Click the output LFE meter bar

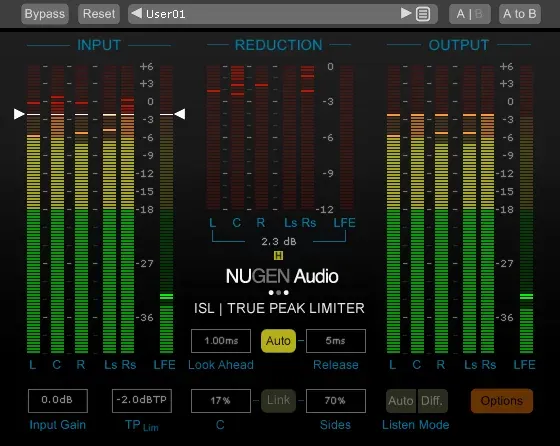(526, 209)
